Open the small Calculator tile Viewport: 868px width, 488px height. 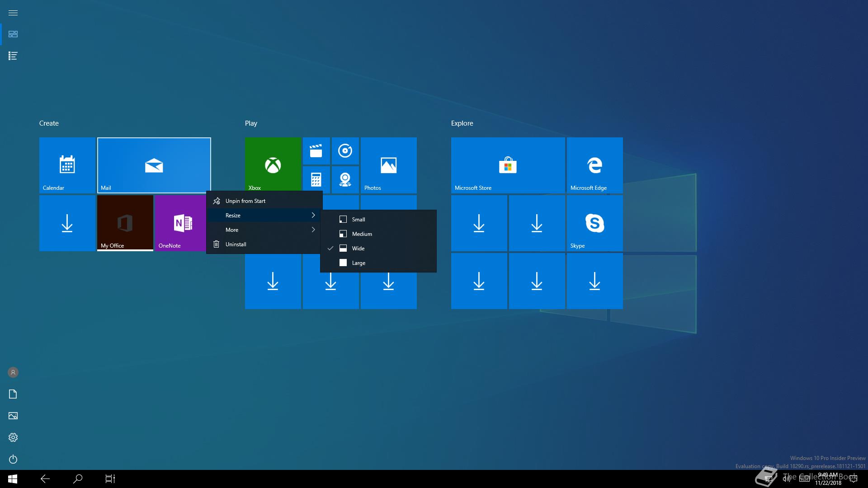pos(316,179)
